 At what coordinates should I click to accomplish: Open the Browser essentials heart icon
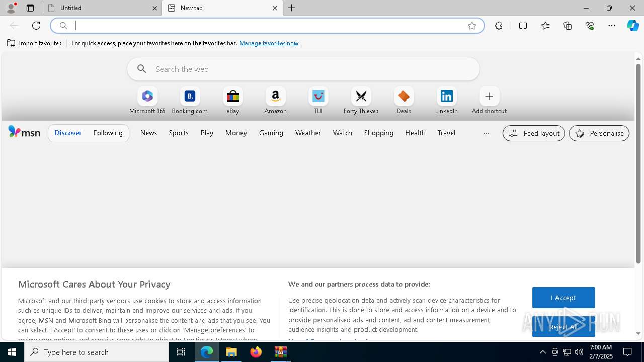tap(590, 26)
